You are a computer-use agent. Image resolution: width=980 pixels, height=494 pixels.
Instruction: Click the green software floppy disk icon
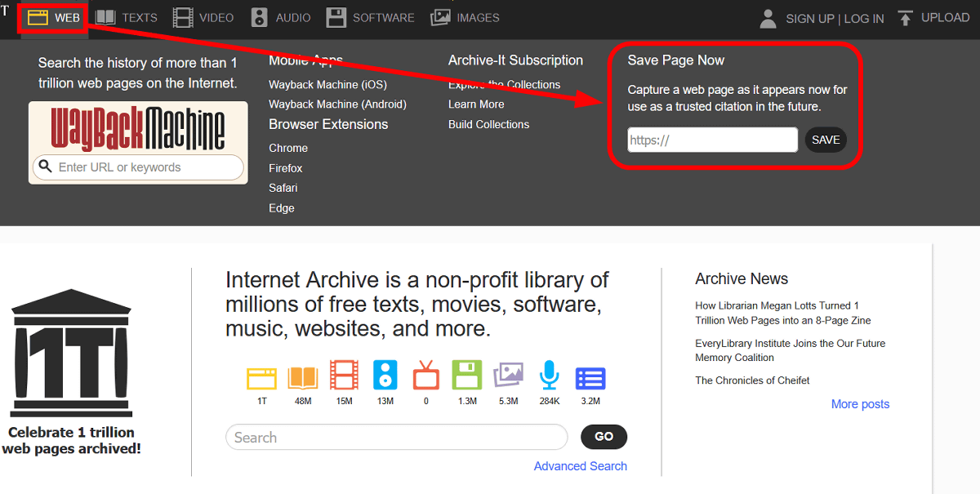coord(467,377)
